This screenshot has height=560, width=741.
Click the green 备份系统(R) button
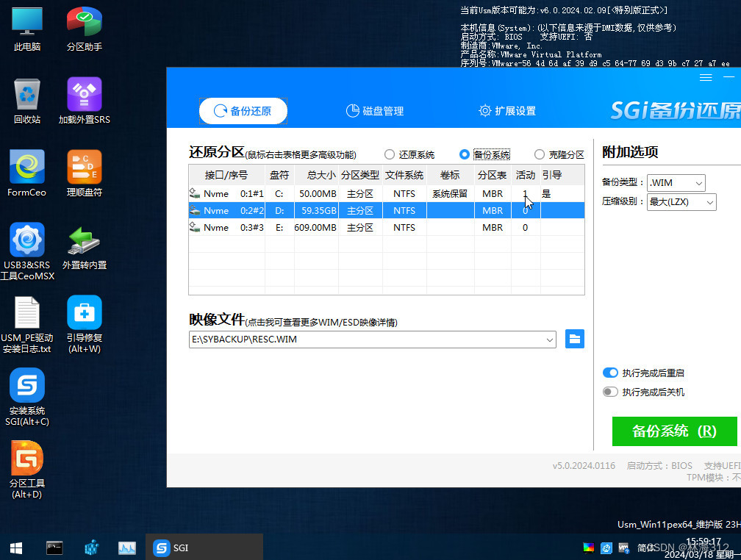click(674, 431)
